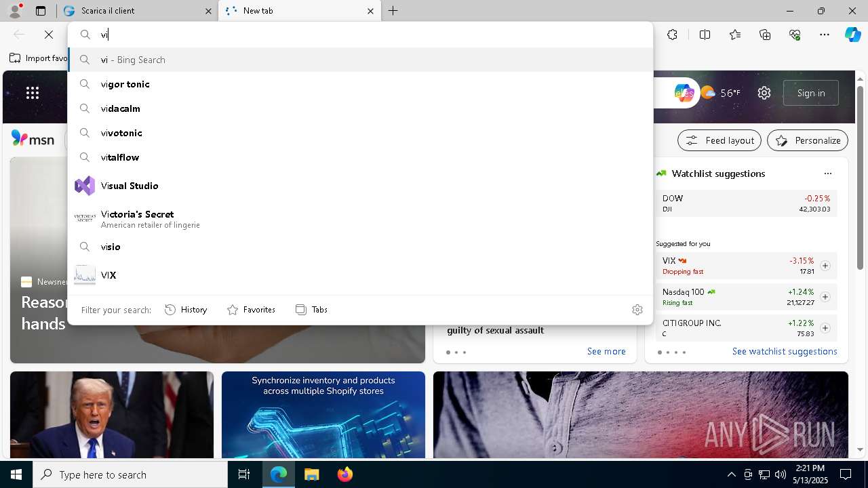
Task: Click the Personalize button
Action: point(808,140)
